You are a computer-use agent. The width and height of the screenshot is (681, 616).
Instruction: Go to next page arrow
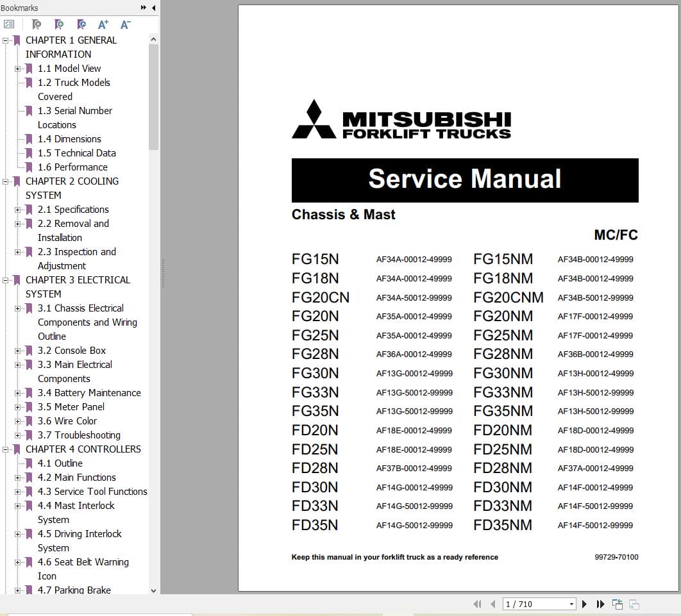pyautogui.click(x=585, y=604)
